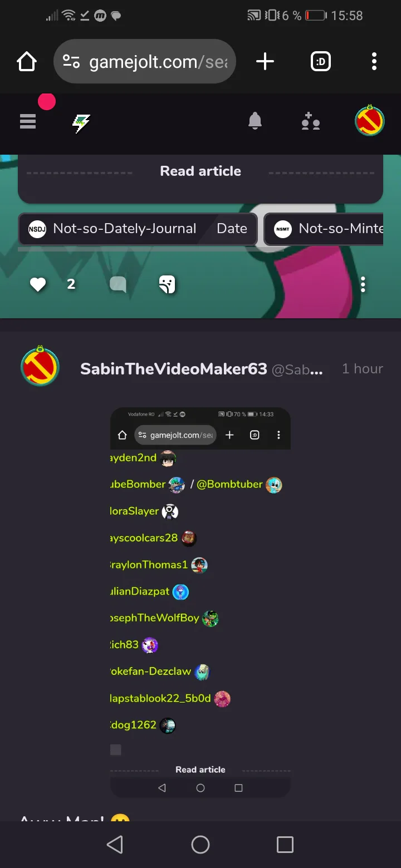The image size is (401, 868).
Task: Open a new browser tab with plus
Action: pyautogui.click(x=265, y=61)
